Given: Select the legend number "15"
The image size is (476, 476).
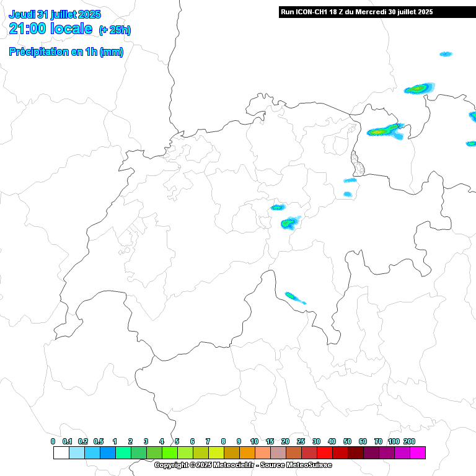Looking at the screenshot, I should pyautogui.click(x=270, y=441).
